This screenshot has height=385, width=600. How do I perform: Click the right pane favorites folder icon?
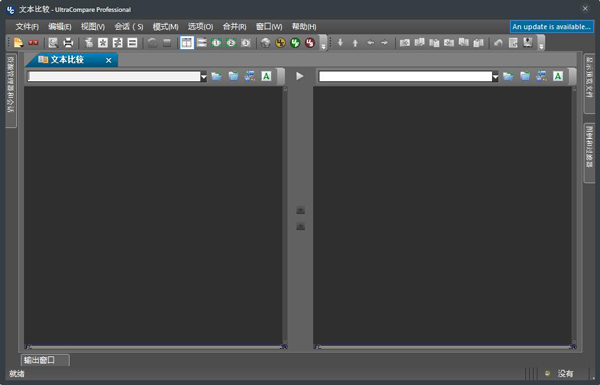[x=525, y=76]
